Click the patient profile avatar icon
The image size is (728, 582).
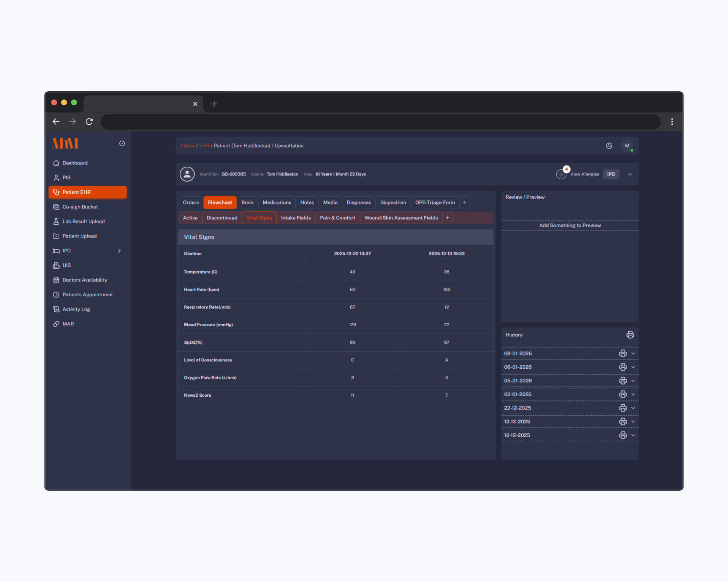tap(187, 174)
